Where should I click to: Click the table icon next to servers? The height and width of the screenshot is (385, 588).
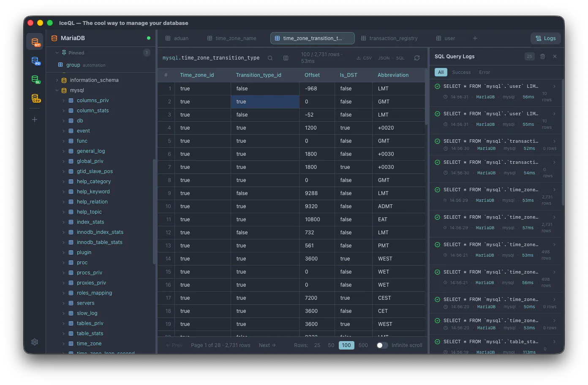tap(71, 303)
